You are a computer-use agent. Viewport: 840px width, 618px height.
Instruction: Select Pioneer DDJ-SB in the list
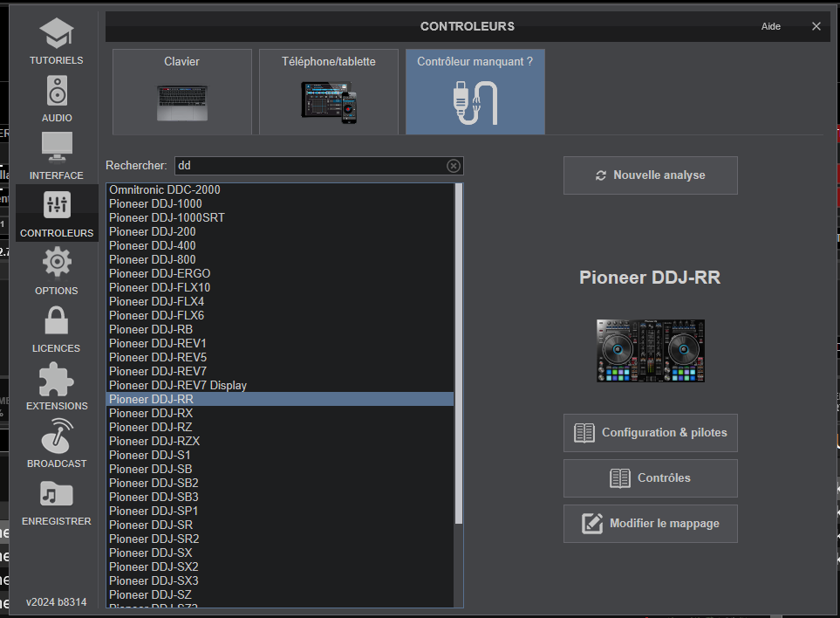click(x=280, y=469)
